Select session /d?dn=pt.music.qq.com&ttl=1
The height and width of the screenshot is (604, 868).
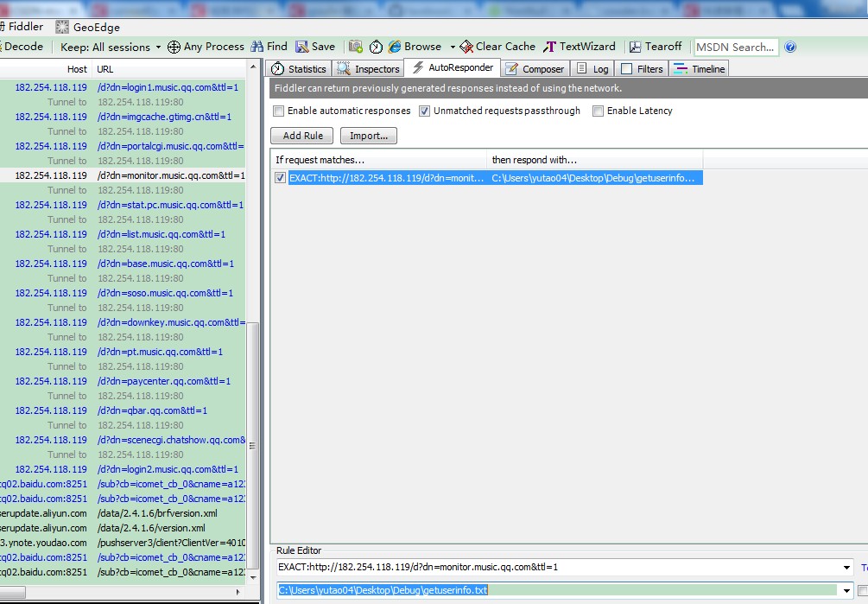click(123, 352)
